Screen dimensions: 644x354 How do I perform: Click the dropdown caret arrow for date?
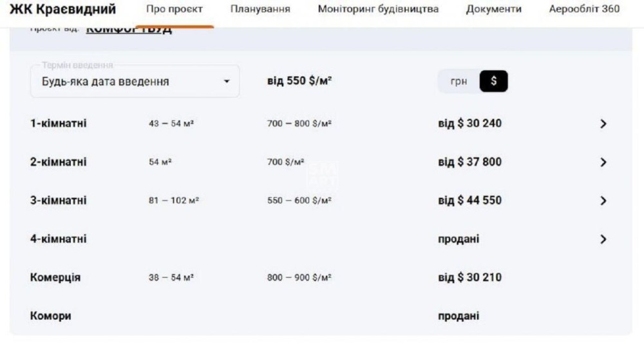[x=226, y=82]
